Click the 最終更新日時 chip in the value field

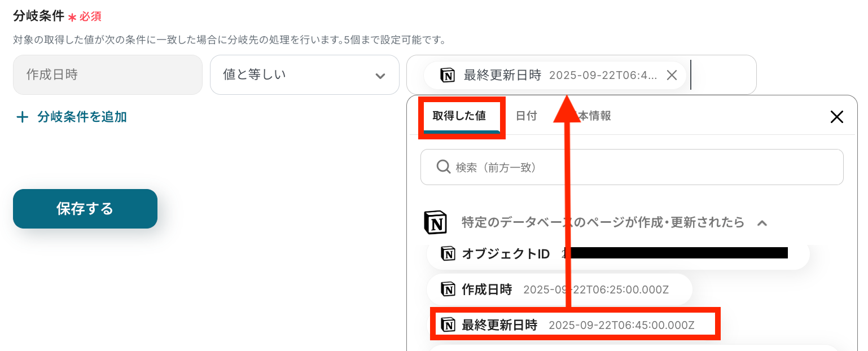(x=555, y=75)
